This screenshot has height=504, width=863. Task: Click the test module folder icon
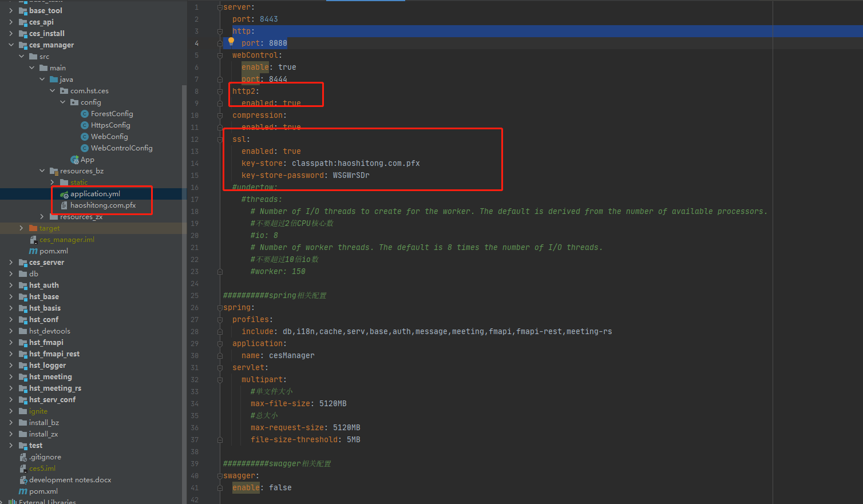click(x=23, y=446)
